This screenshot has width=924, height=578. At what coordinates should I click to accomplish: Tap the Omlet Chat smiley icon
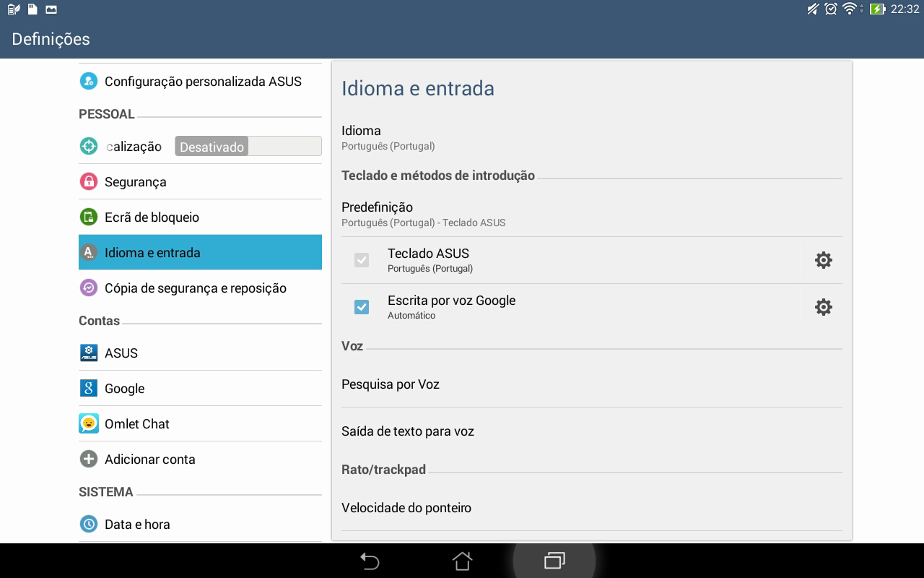point(88,423)
